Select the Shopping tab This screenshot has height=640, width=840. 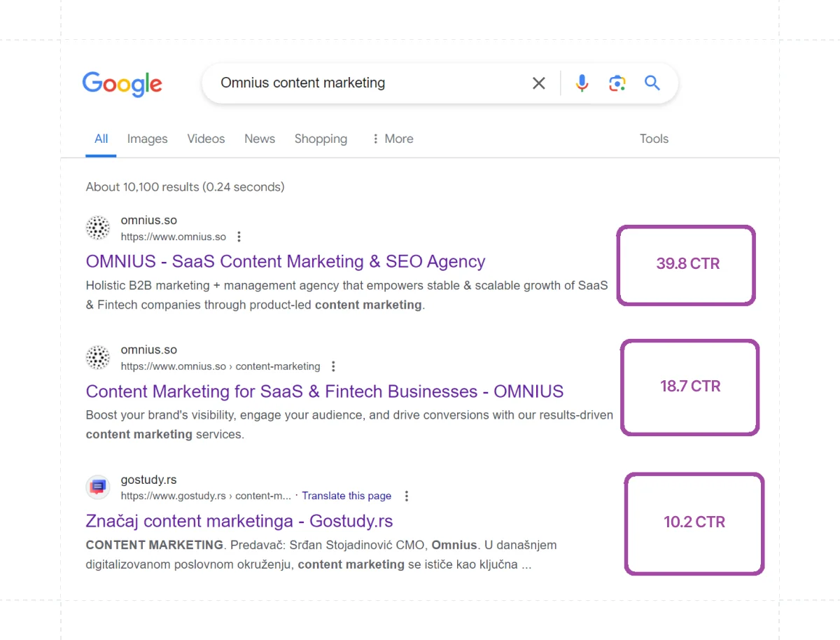[321, 139]
